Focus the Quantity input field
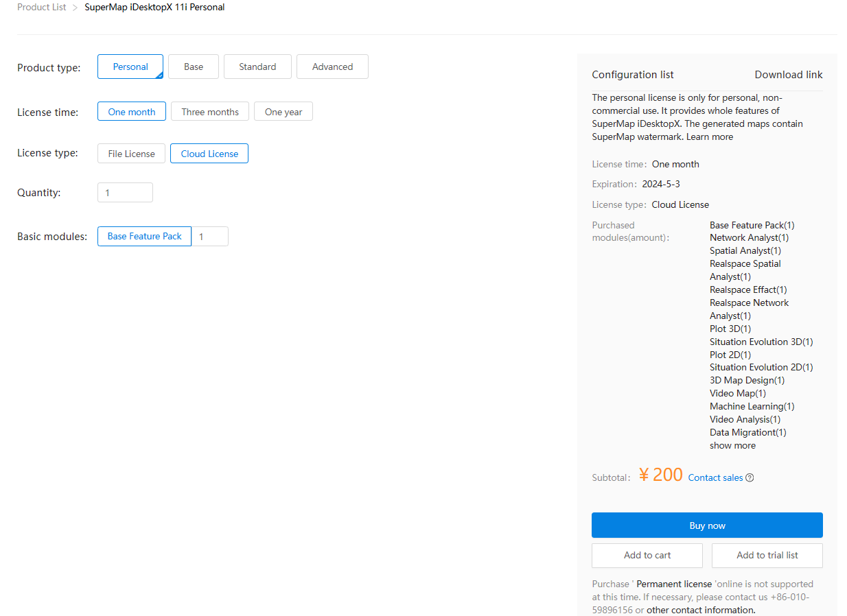Image resolution: width=847 pixels, height=616 pixels. click(125, 193)
